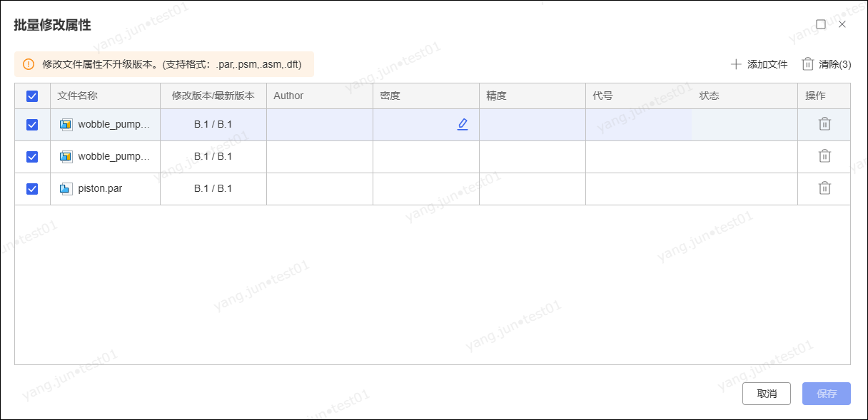Click the piston.par part file icon
Screen dimensions: 868x420
(66, 189)
